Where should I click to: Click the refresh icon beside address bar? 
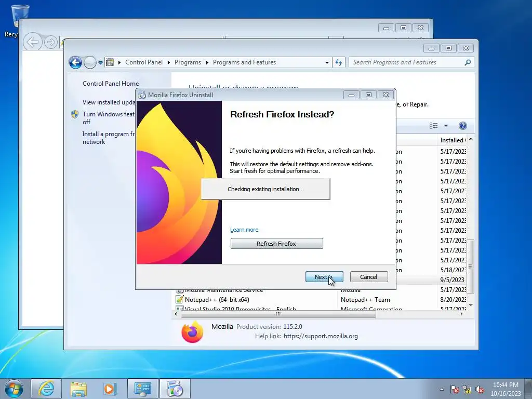(x=339, y=62)
